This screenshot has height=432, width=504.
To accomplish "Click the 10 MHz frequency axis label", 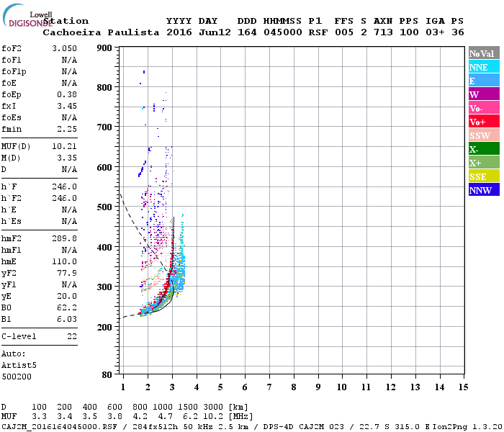I will 342,387.
